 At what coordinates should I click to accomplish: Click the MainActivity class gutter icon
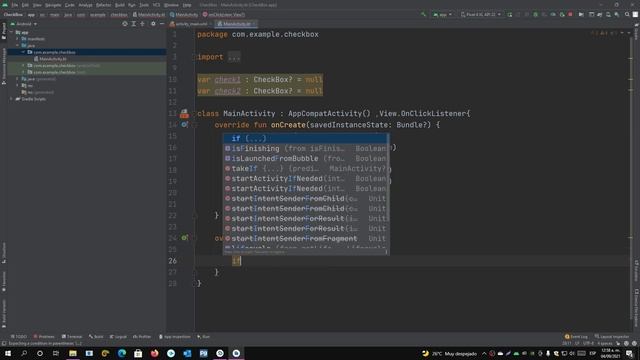184,113
